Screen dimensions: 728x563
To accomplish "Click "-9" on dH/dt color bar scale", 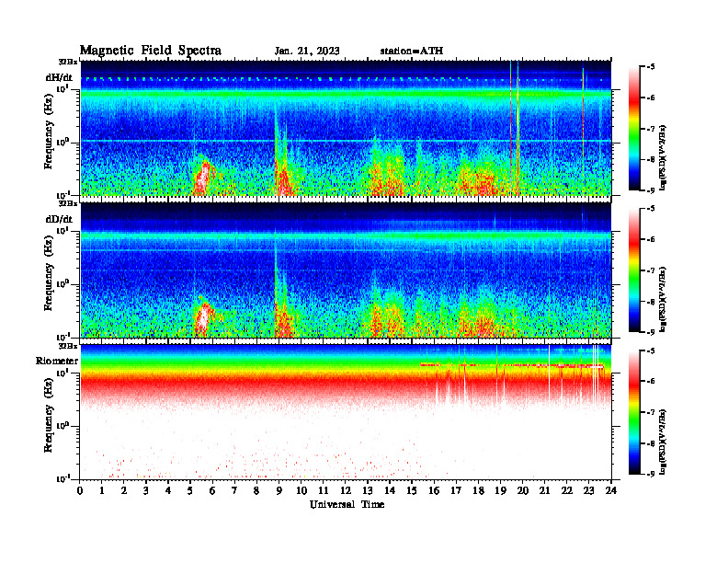I will pos(651,190).
